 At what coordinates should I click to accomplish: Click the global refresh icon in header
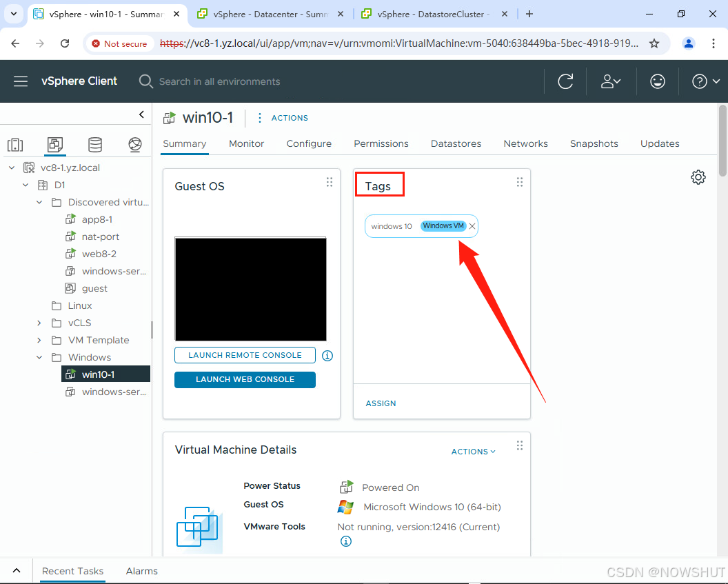(565, 81)
